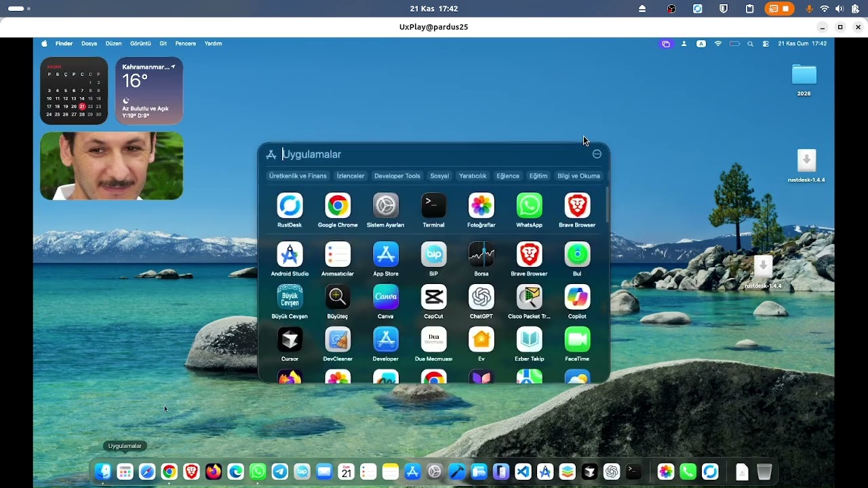Open Spotlight search in macOS menu bar
The width and height of the screenshot is (868, 488).
coord(750,43)
